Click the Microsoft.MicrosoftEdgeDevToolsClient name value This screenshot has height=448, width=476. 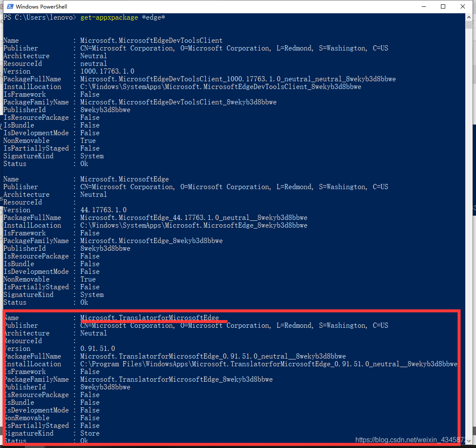[151, 41]
